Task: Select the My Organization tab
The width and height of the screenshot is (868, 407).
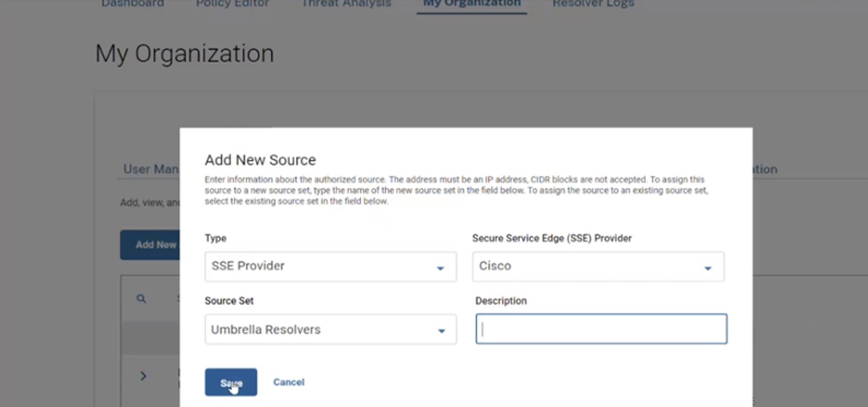Action: tap(471, 5)
